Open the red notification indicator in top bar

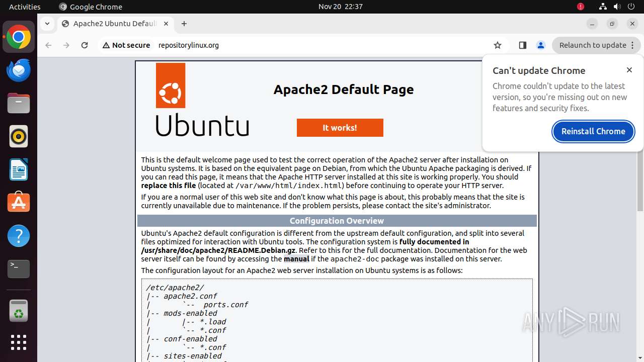581,7
